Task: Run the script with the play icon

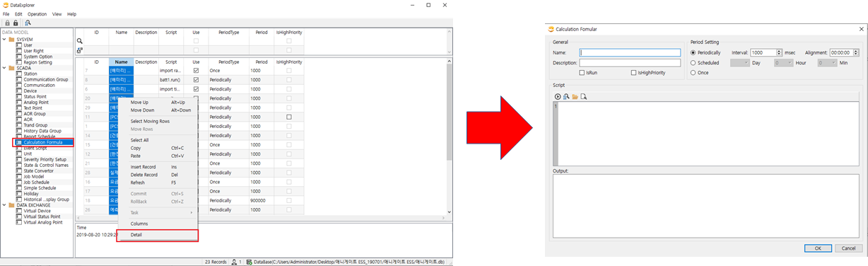Action: coord(558,97)
